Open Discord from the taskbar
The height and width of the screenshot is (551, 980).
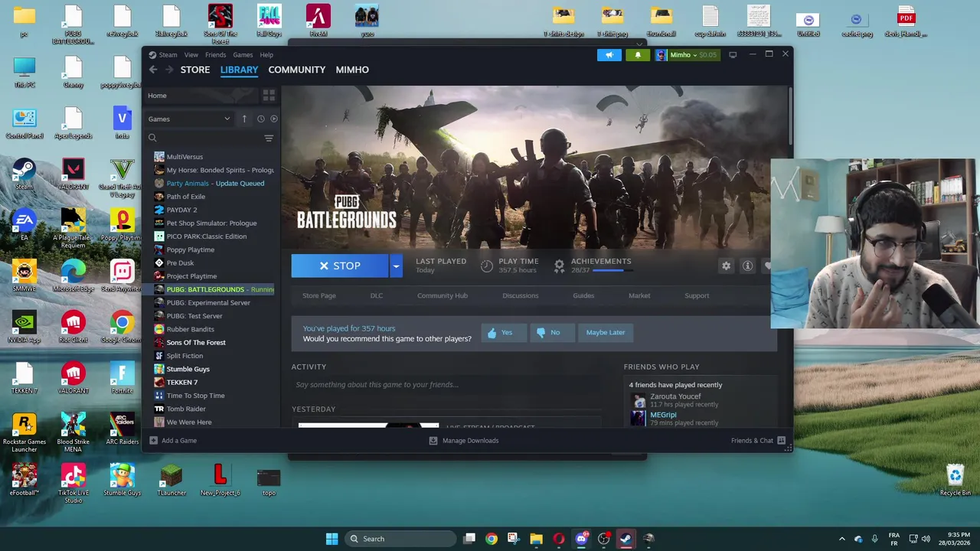pos(581,539)
